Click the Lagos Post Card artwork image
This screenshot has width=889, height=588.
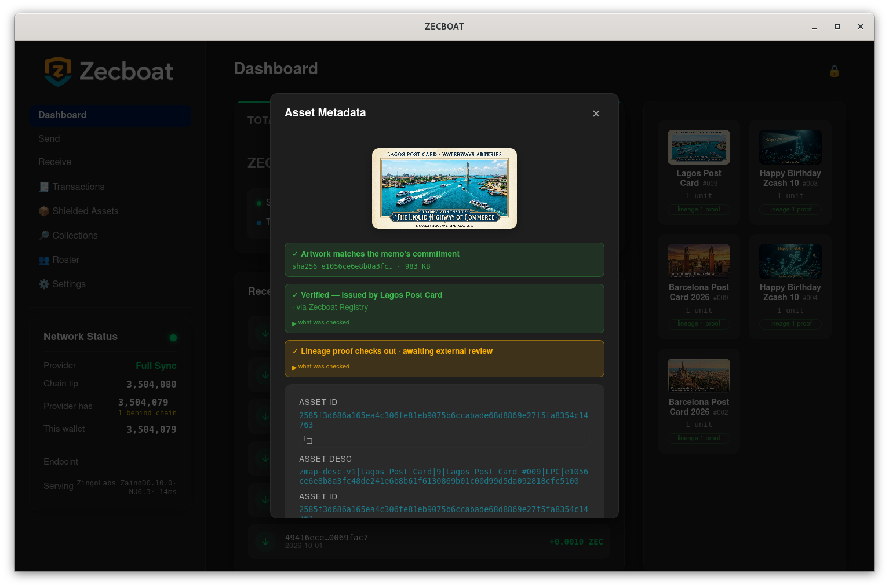point(444,188)
